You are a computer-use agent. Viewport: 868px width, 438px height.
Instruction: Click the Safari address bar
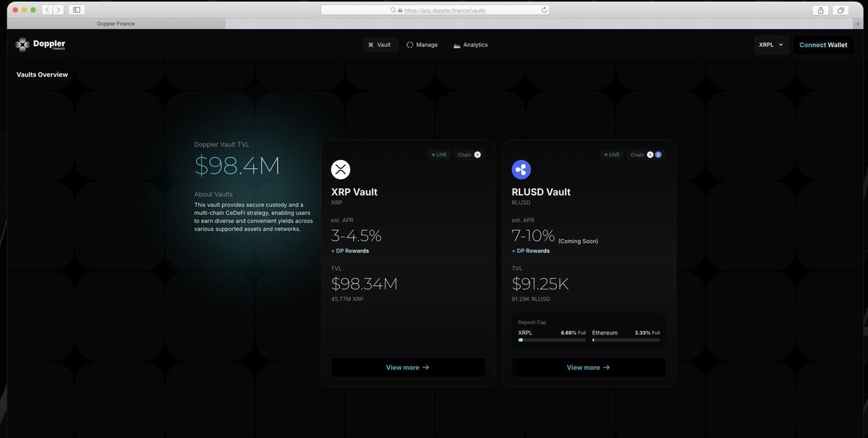[435, 10]
